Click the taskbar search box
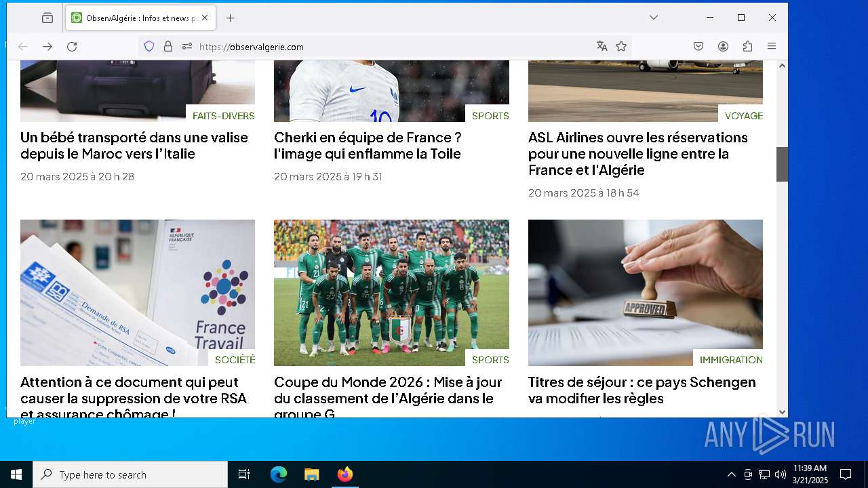The image size is (868, 488). [x=130, y=474]
